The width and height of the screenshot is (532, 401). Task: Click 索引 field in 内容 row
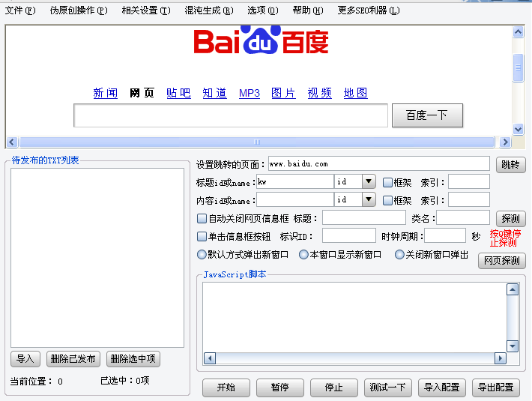pos(469,200)
